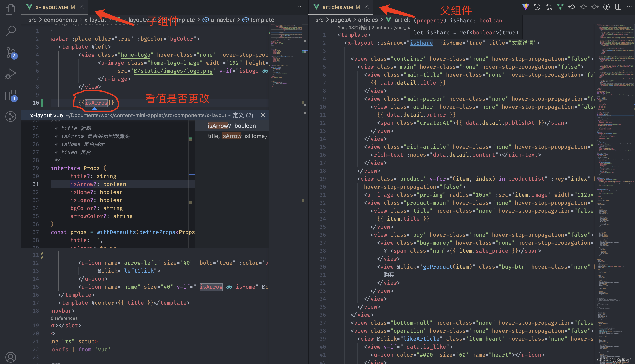This screenshot has height=364, width=635.
Task: Open file history via the clock icon
Action: 537,7
